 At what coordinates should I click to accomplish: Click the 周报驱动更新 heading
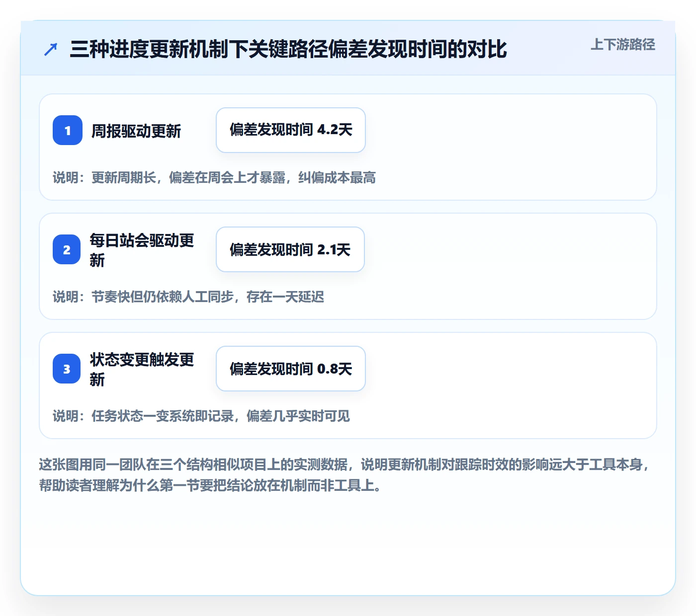click(136, 131)
